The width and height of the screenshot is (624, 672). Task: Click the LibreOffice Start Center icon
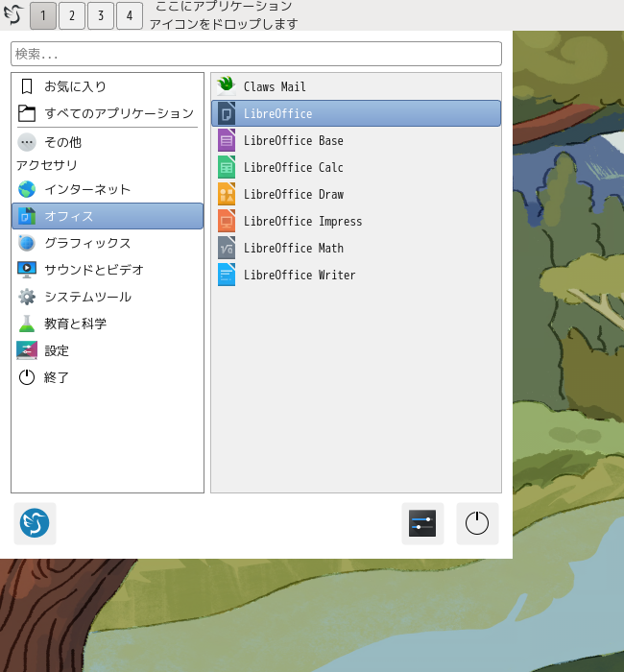(x=227, y=113)
